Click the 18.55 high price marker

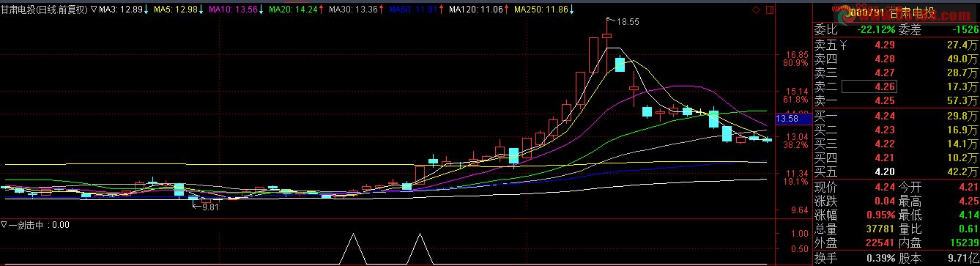(628, 22)
